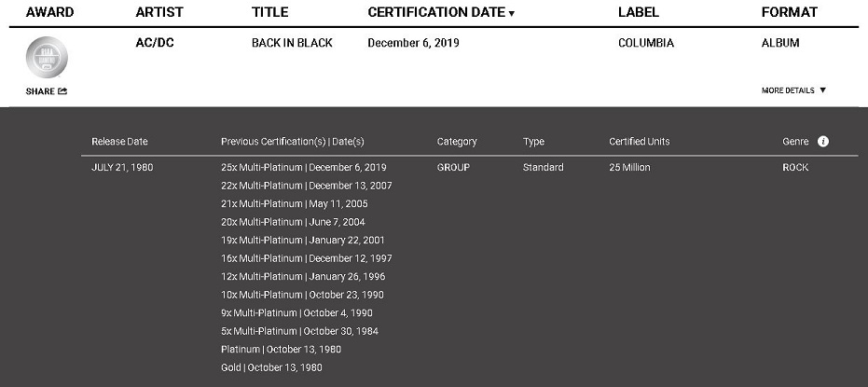
Task: Open the Genre info icon
Action: (x=823, y=142)
